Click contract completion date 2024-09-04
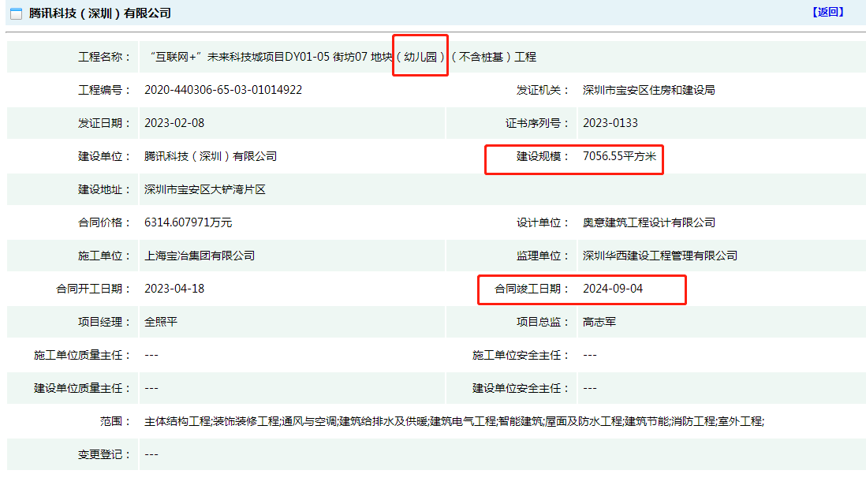The width and height of the screenshot is (866, 504). (613, 289)
